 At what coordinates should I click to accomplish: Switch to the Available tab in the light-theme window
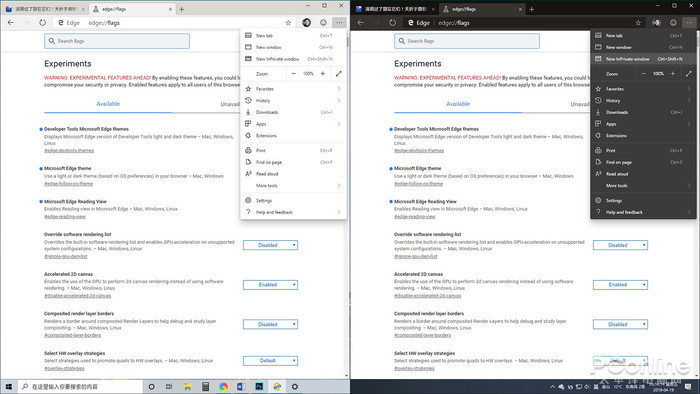tap(108, 104)
